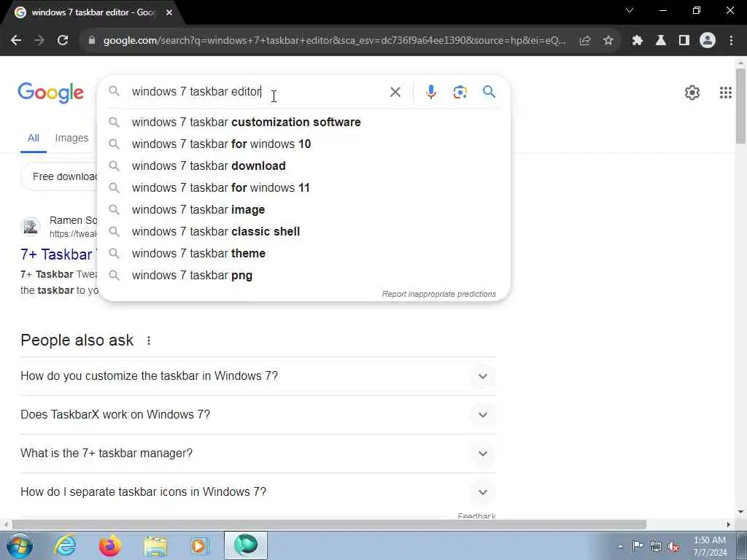
Task: Click the active Chrome taskbar button
Action: point(246,545)
